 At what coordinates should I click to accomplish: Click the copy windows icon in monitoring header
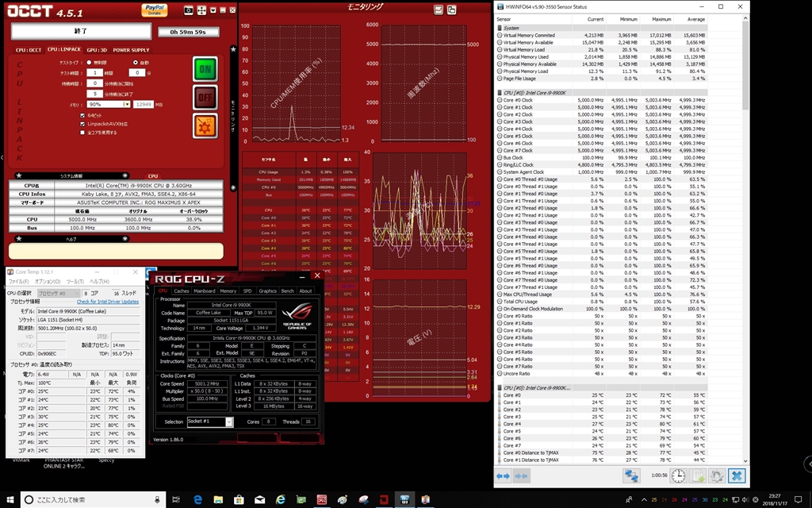[x=451, y=10]
